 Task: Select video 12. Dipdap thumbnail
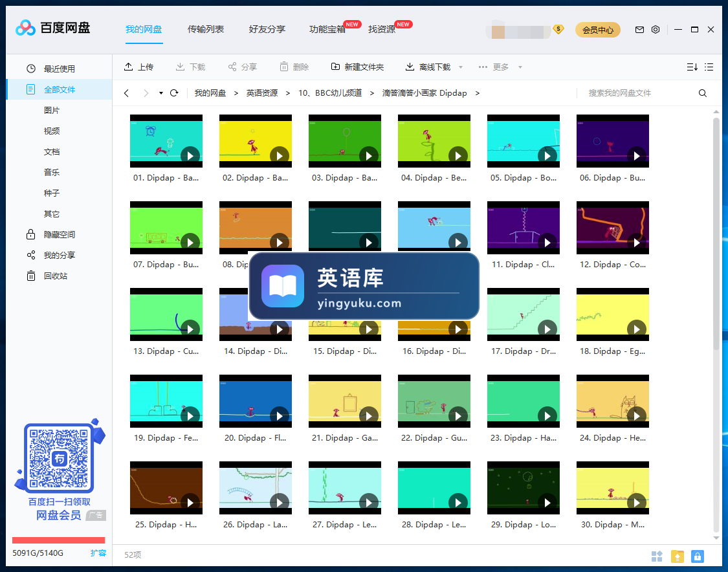click(612, 228)
